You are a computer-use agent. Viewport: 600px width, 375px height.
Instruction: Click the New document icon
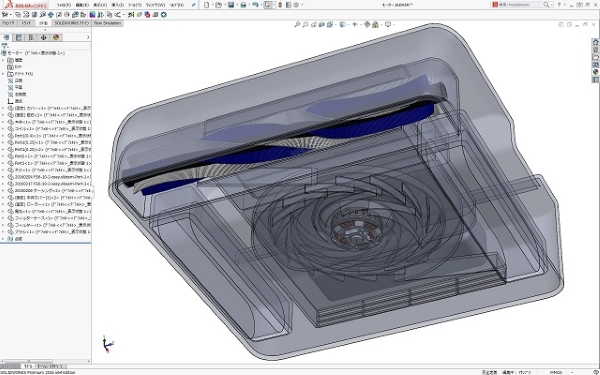click(207, 5)
